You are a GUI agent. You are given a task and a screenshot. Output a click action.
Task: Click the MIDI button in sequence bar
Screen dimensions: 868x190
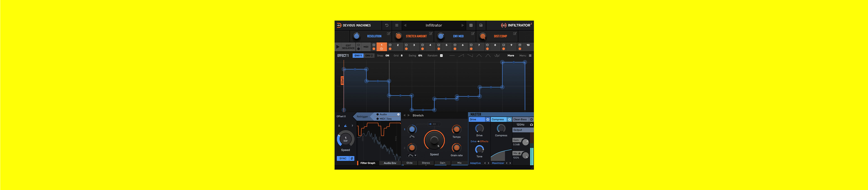coord(366,47)
